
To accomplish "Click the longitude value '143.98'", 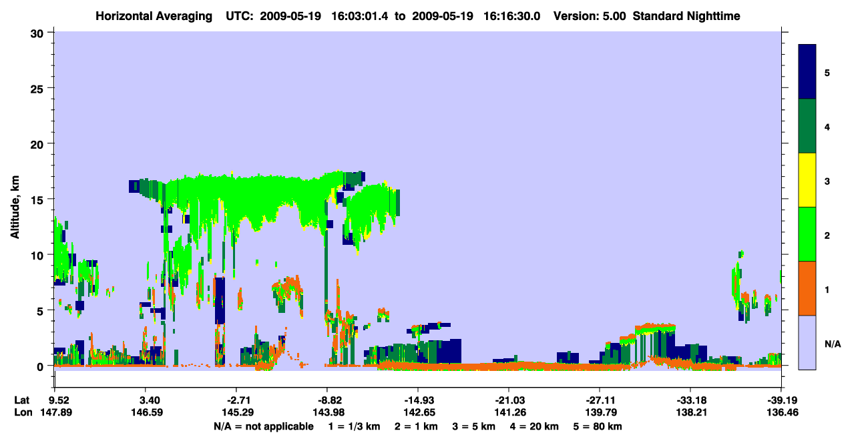I will pos(327,413).
